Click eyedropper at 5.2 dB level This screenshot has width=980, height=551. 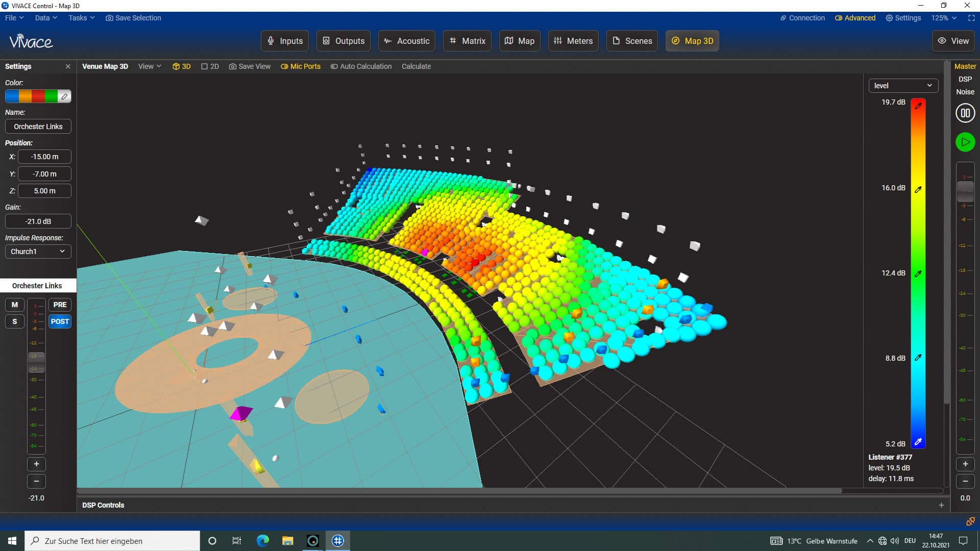[x=918, y=442]
